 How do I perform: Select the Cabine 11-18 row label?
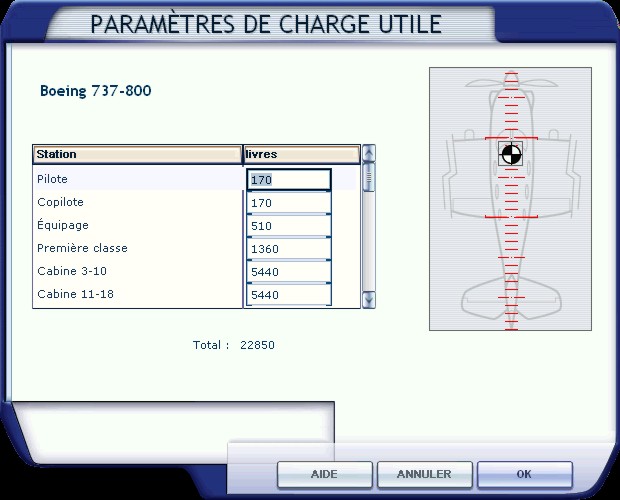(75, 294)
